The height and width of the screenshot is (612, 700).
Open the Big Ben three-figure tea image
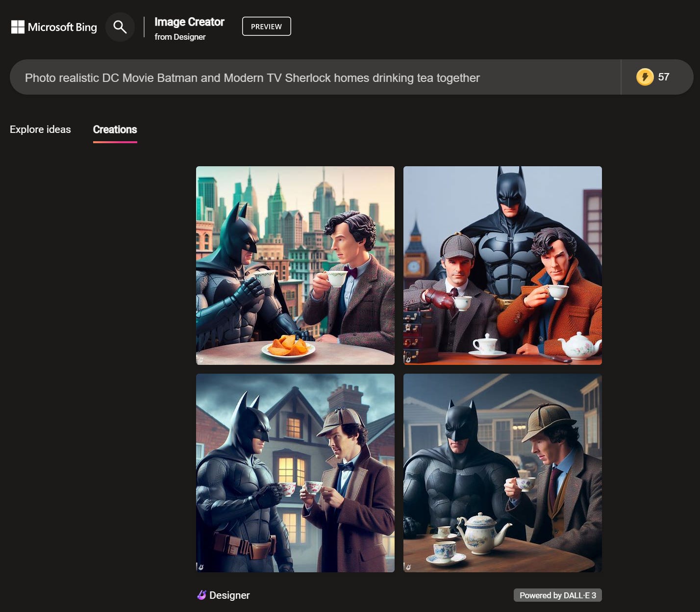coord(502,265)
